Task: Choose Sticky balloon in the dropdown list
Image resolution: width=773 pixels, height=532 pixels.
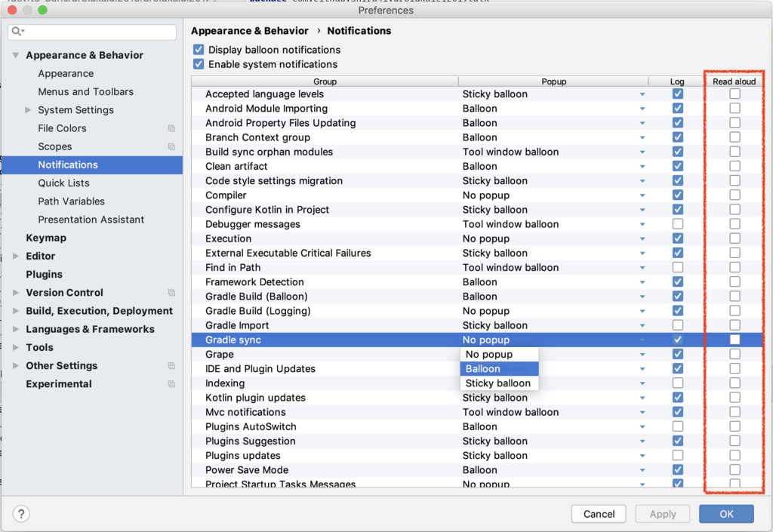Action: click(499, 383)
